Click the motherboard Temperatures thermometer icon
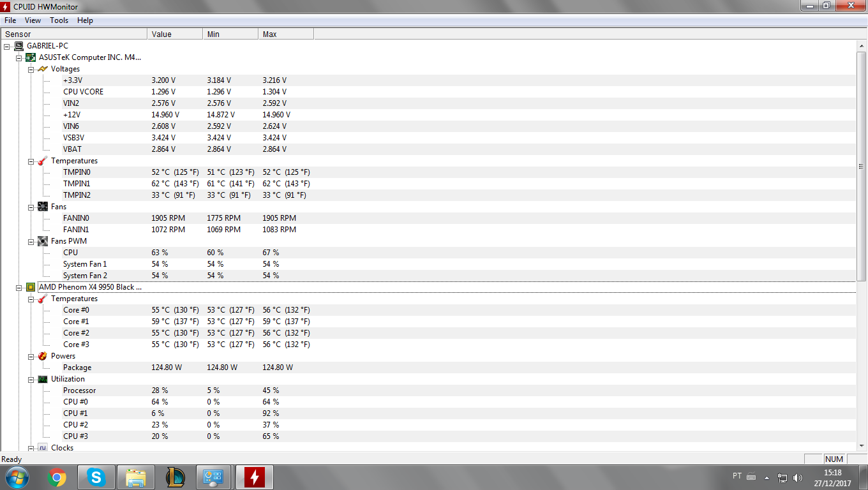Image resolution: width=868 pixels, height=490 pixels. [x=43, y=161]
